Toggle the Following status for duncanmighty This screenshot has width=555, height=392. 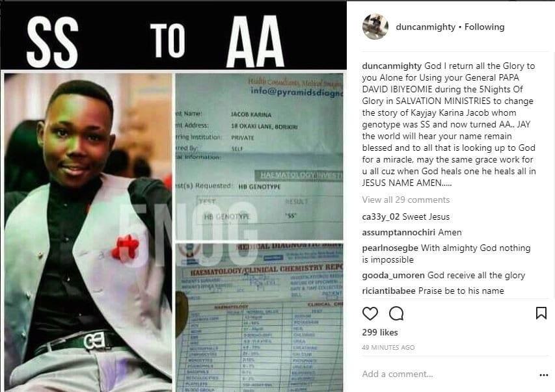(x=484, y=27)
